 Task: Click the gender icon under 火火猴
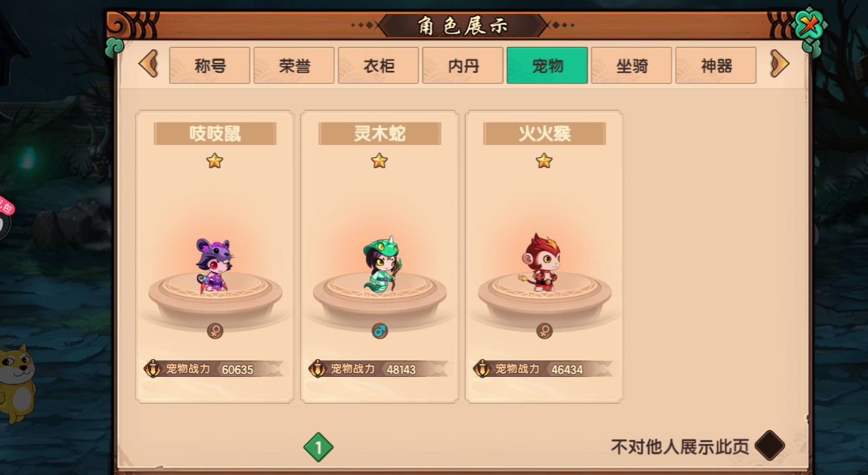point(545,331)
